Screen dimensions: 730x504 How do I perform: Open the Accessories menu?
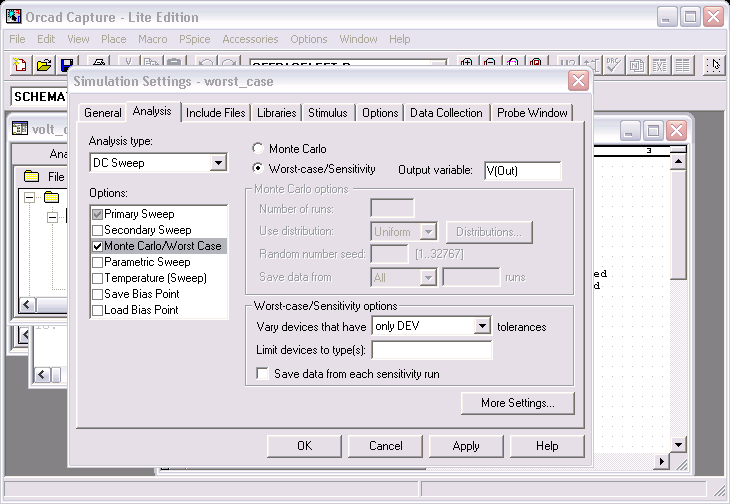[x=250, y=39]
